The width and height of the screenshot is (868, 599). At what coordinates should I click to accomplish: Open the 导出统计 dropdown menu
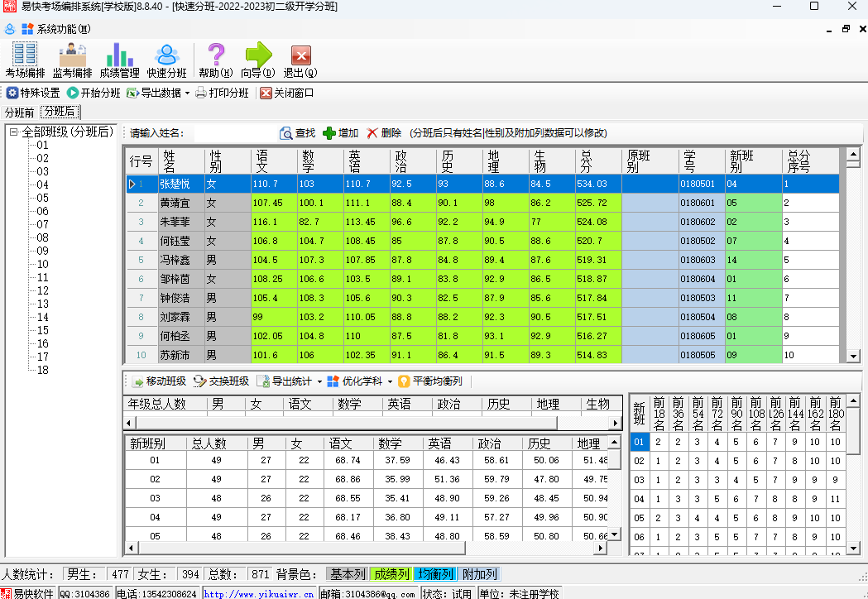[x=318, y=381]
